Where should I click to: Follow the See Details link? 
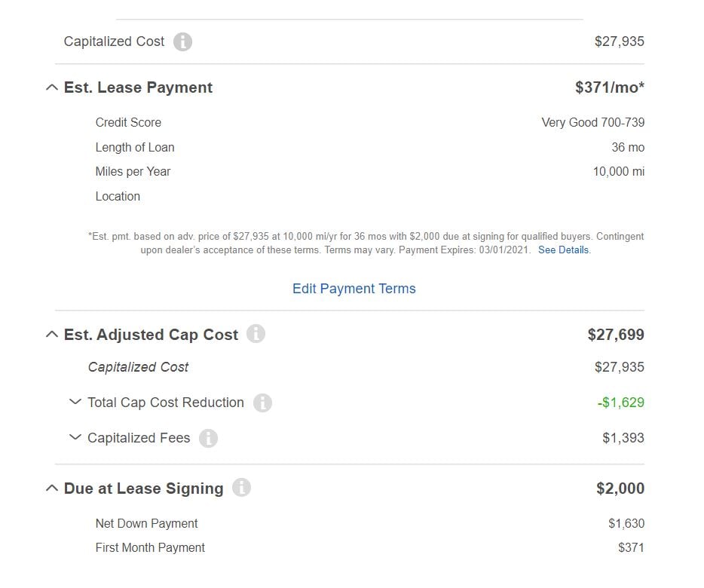point(564,250)
